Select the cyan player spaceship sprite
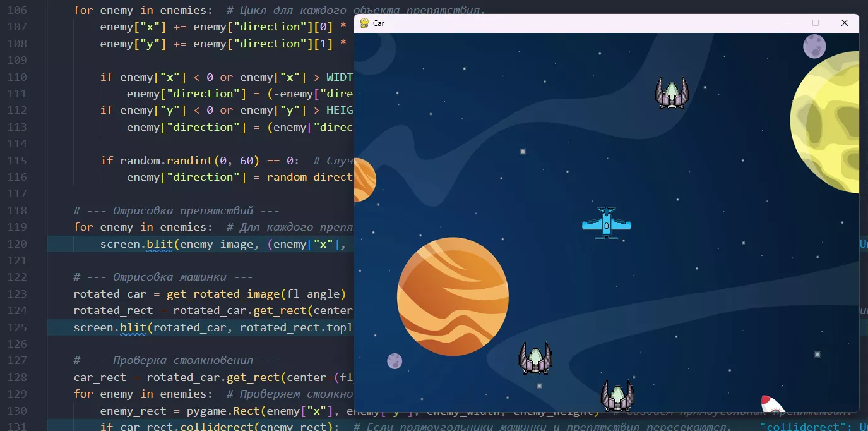Screen dimensions: 868x431 point(605,222)
